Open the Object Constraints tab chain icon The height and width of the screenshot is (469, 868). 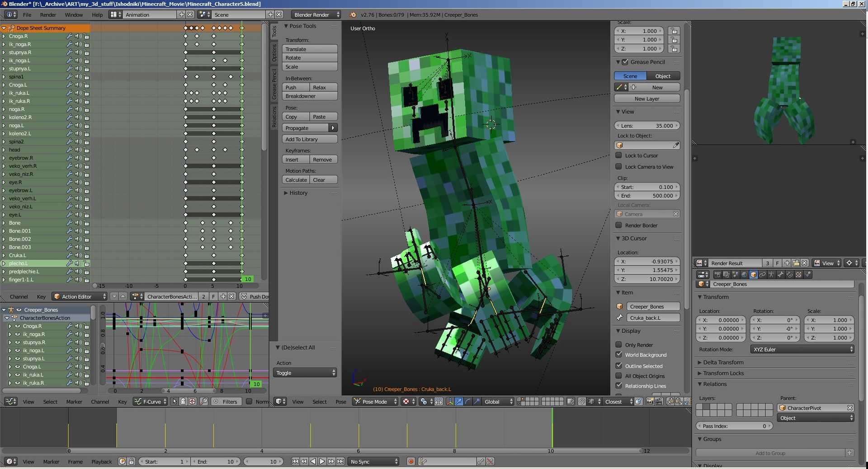[763, 274]
